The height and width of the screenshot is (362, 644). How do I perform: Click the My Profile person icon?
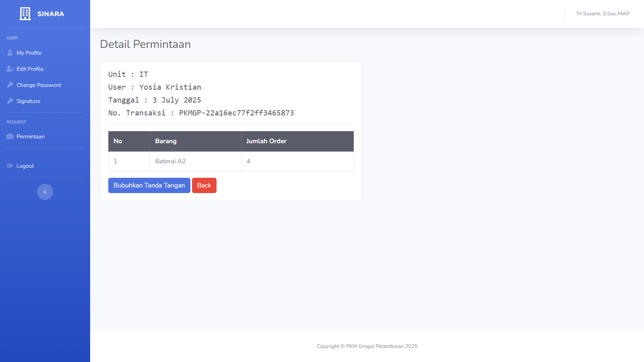[x=10, y=53]
